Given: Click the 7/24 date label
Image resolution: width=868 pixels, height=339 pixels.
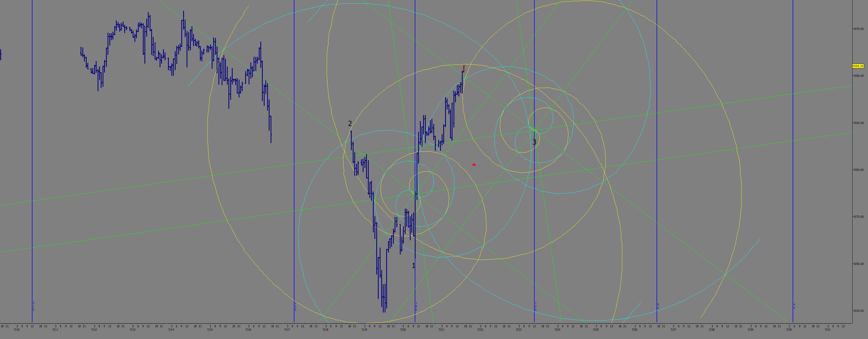Looking at the screenshot, I should (558, 330).
